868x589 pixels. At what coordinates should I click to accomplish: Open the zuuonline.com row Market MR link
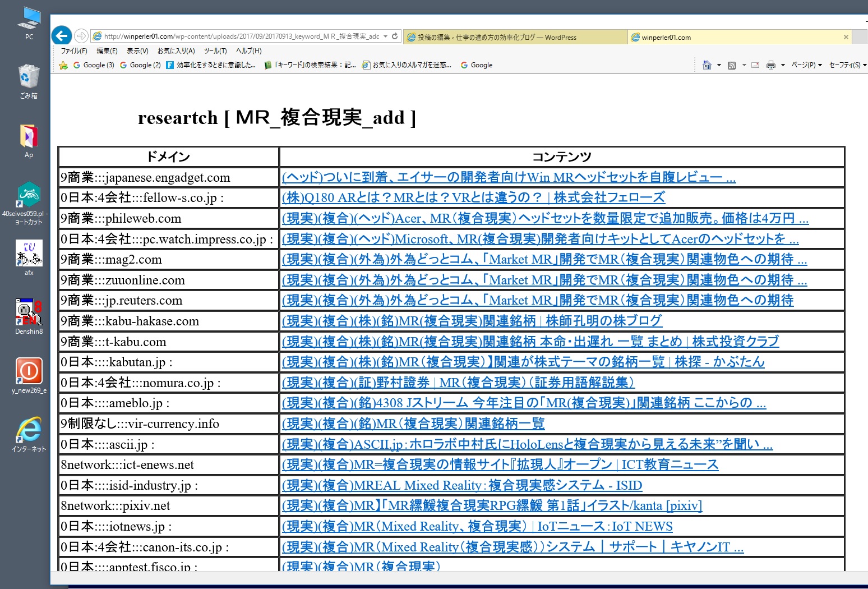tap(544, 280)
